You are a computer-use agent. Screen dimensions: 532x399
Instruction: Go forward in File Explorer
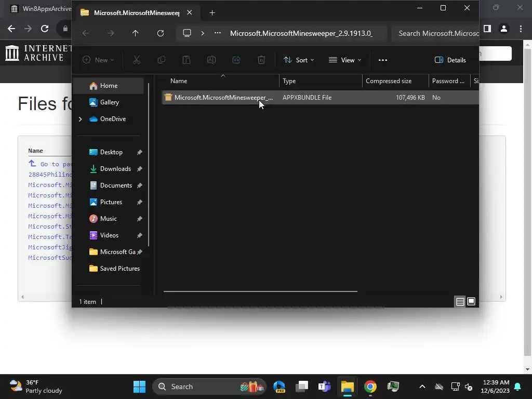click(x=111, y=33)
